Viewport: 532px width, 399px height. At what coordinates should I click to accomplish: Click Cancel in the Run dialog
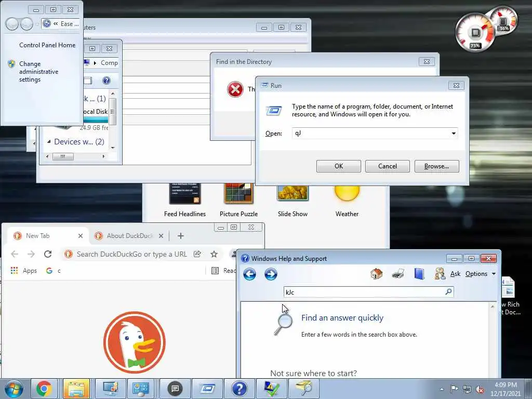coord(388,166)
